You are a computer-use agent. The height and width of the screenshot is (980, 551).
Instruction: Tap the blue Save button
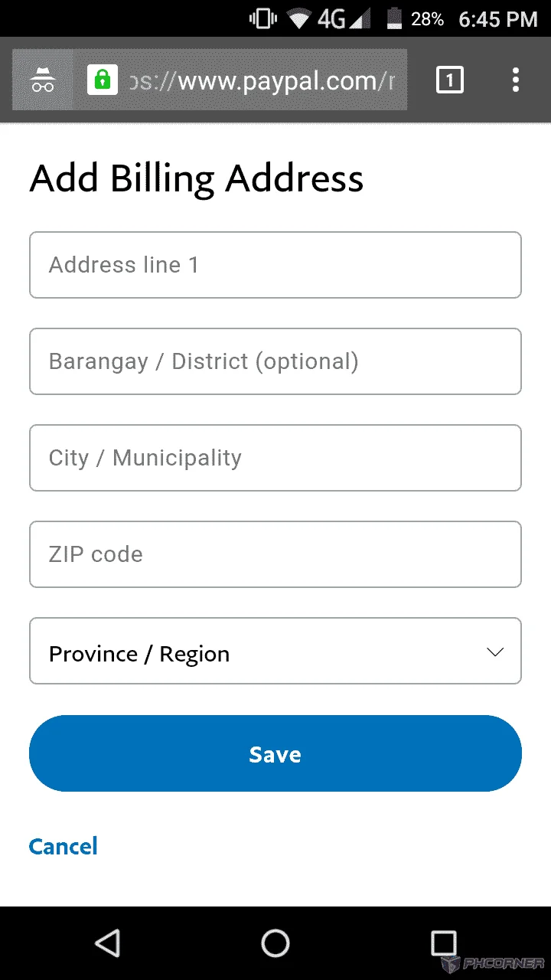[x=275, y=753]
